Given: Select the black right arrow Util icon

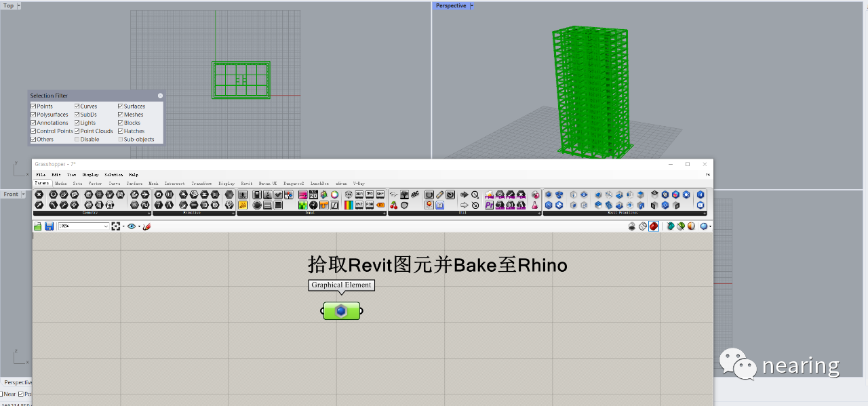Looking at the screenshot, I should pyautogui.click(x=464, y=195).
